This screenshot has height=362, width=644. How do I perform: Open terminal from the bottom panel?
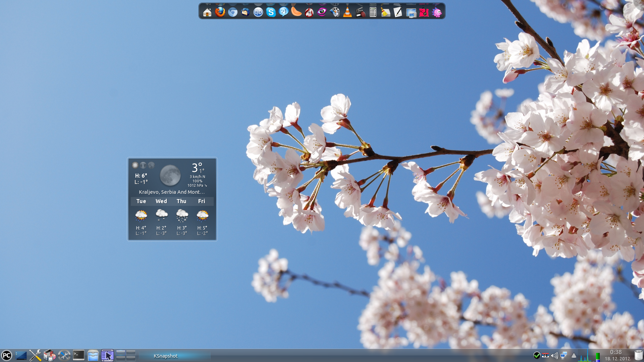[78, 355]
